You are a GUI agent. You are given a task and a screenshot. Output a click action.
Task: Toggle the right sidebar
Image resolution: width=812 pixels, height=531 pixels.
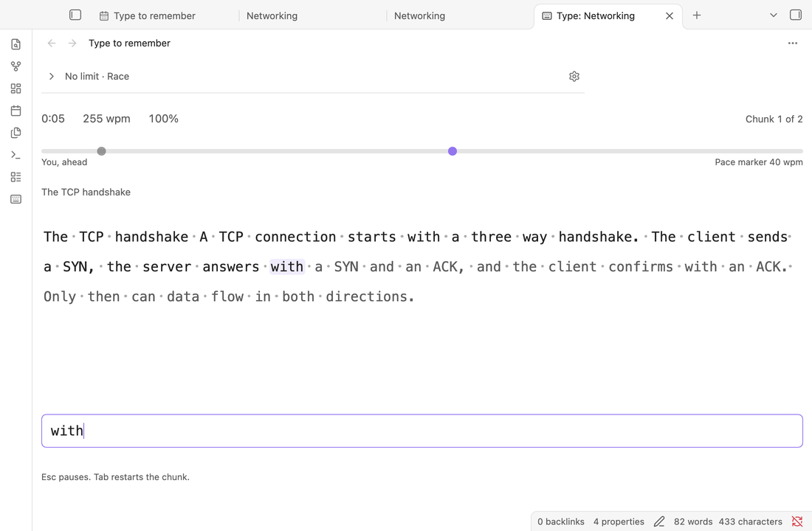coord(796,15)
